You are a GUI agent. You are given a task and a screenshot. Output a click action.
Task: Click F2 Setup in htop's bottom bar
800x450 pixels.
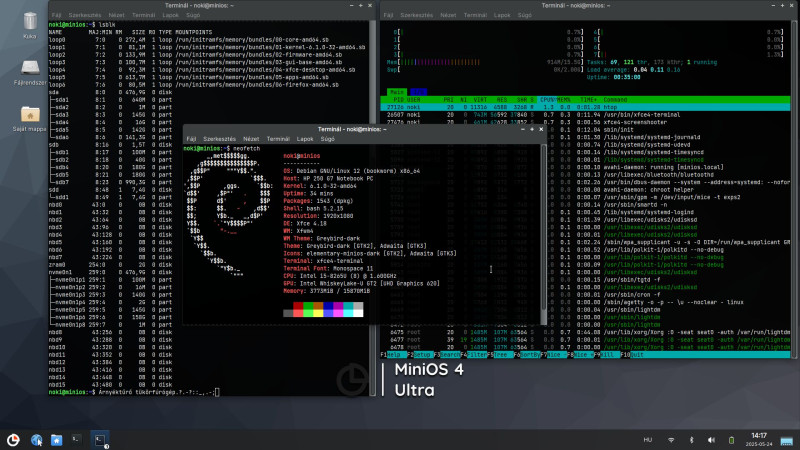point(420,355)
